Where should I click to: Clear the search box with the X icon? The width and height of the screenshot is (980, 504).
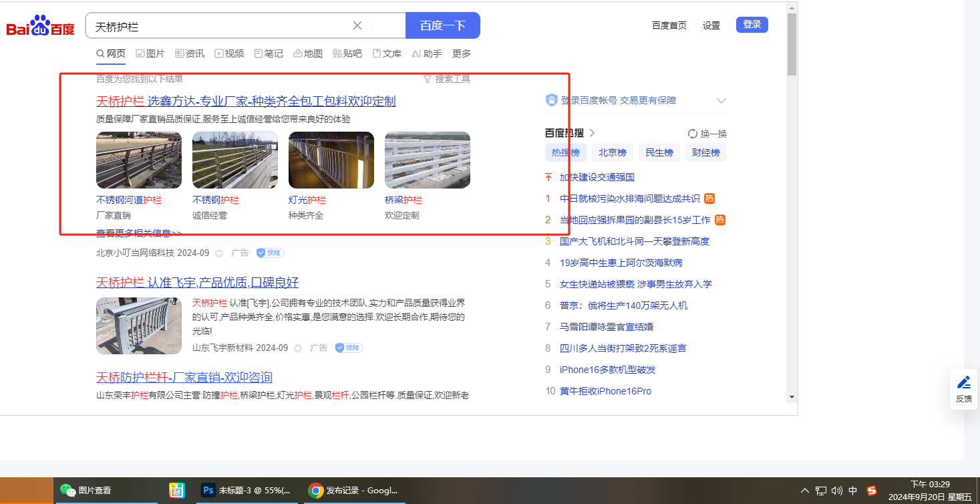point(357,25)
